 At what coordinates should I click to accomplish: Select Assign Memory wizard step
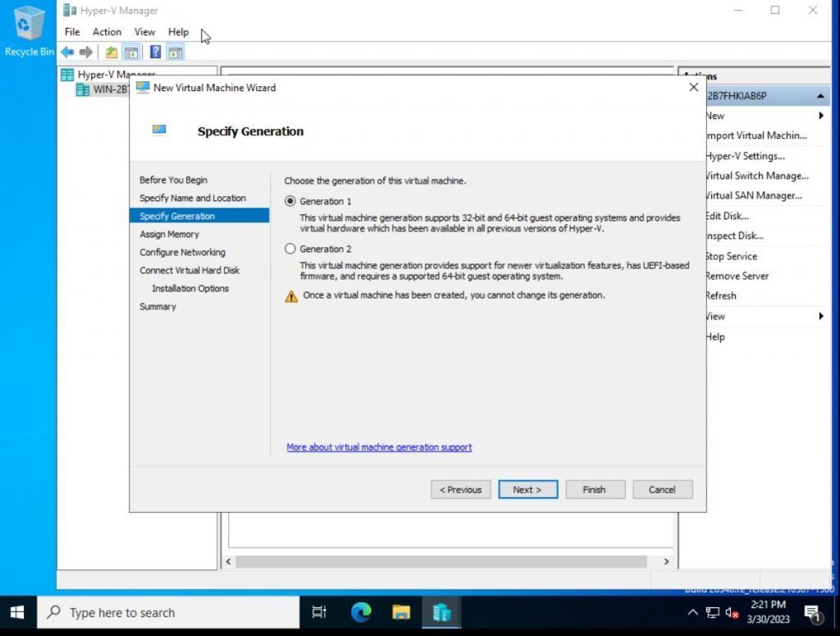pos(170,234)
